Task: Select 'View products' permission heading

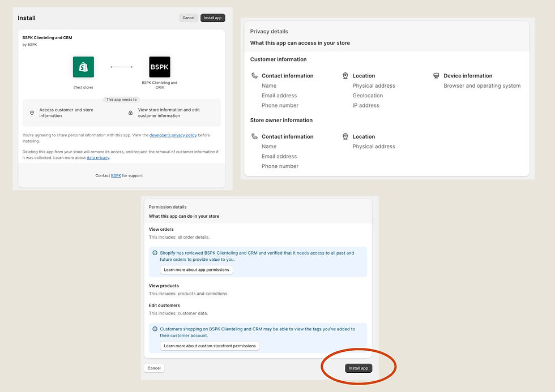Action: [164, 286]
